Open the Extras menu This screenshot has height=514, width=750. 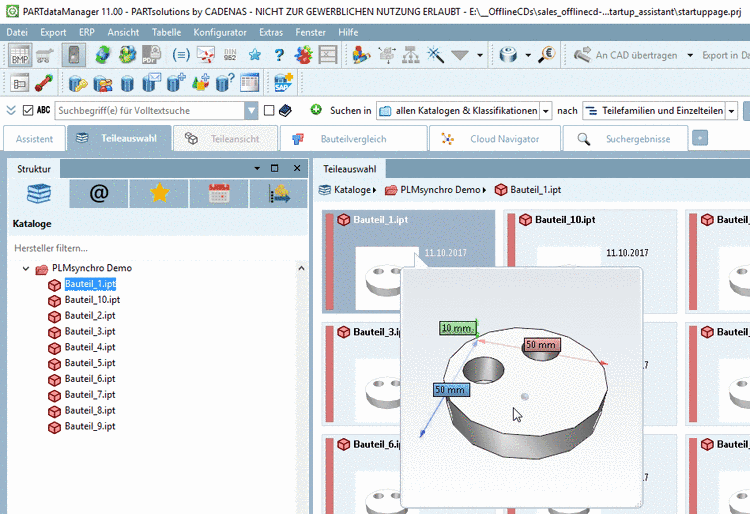[271, 32]
